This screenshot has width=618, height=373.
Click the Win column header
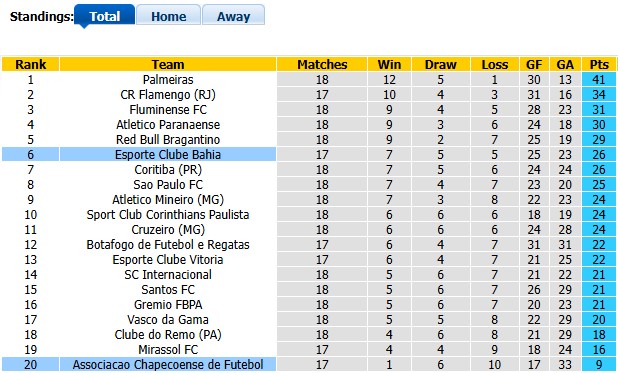click(389, 64)
